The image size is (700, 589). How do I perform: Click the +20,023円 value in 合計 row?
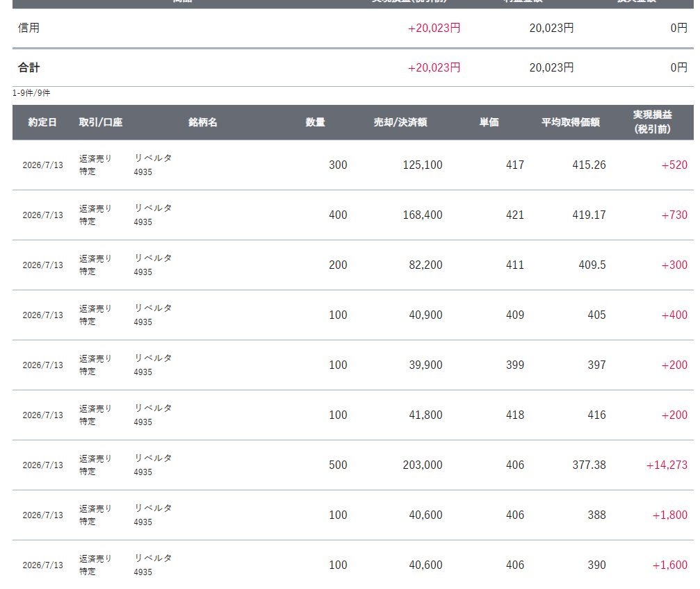point(434,68)
